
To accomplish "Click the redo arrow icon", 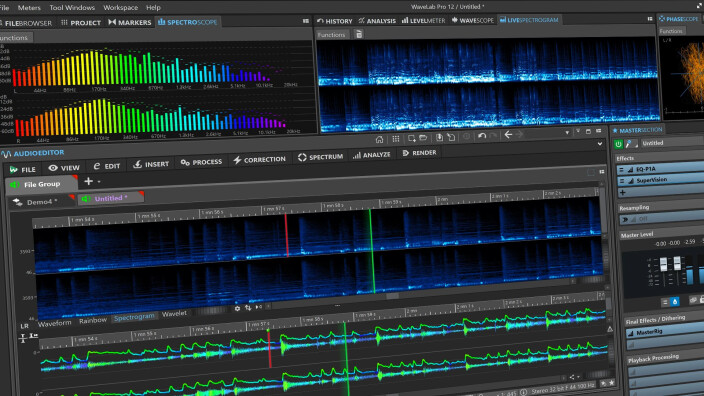I will (x=493, y=135).
